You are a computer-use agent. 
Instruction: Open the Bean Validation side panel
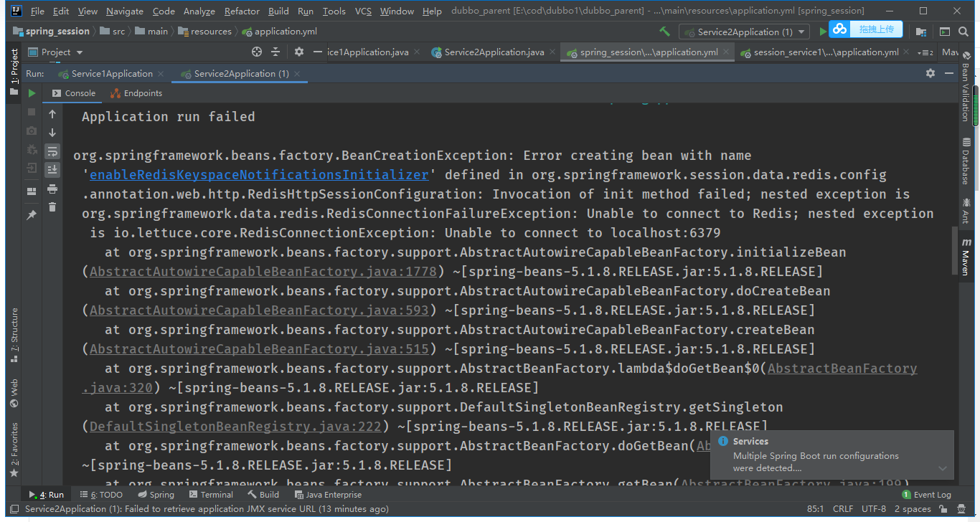966,87
